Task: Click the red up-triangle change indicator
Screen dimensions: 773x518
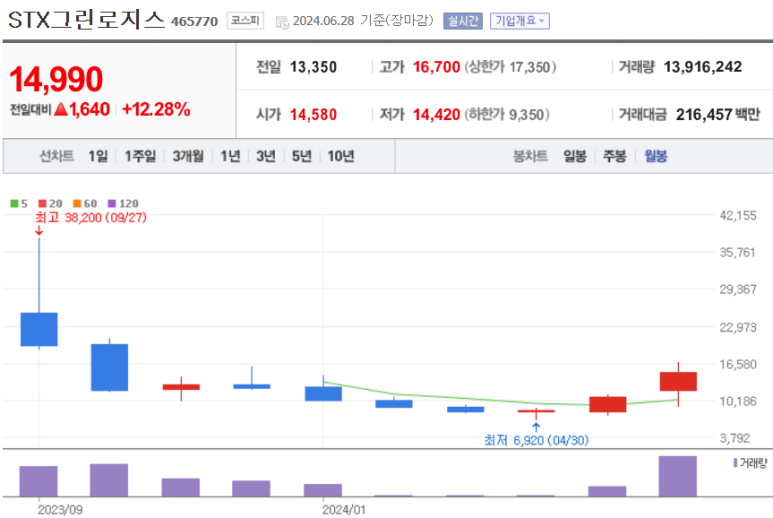Action: pos(61,109)
